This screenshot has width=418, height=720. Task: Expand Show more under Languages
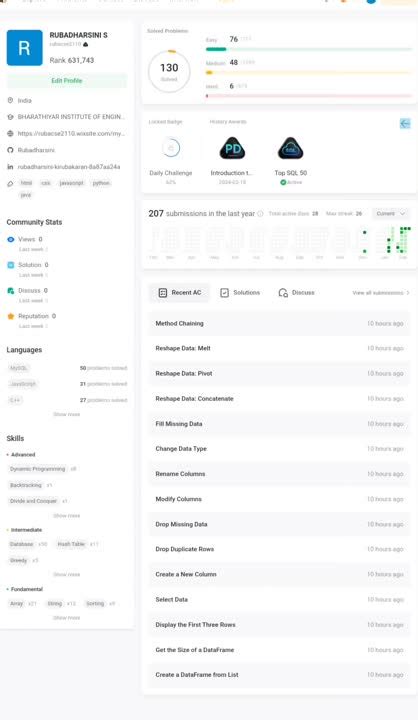(x=67, y=414)
